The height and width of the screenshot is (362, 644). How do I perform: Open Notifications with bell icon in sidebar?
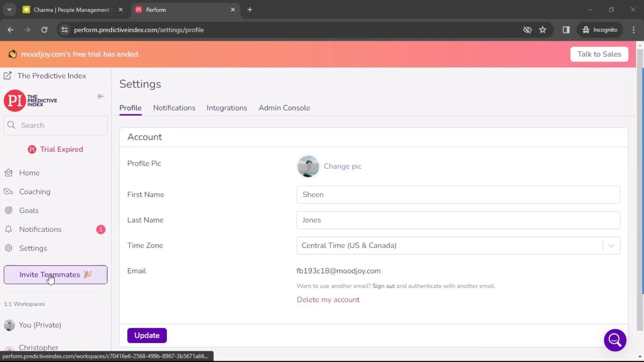(40, 229)
